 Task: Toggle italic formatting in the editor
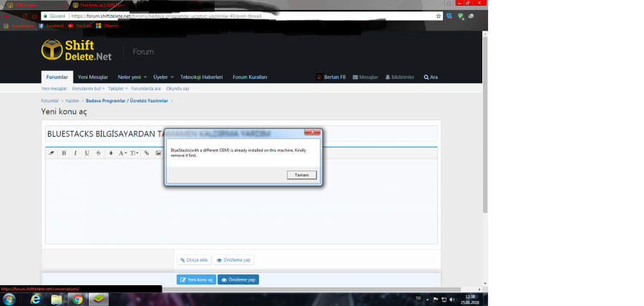click(75, 153)
